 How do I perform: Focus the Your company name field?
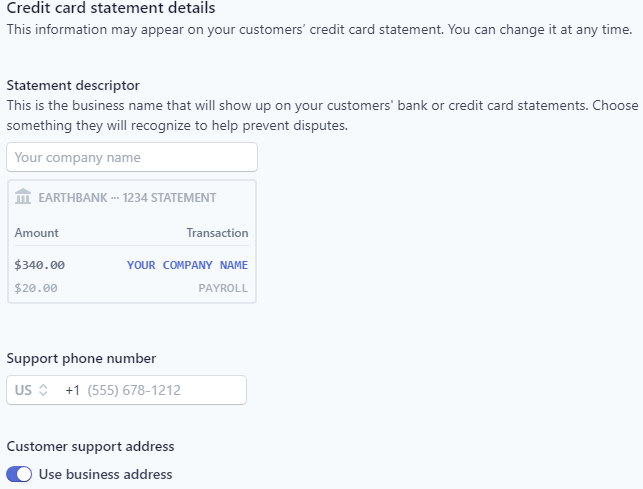coord(132,157)
